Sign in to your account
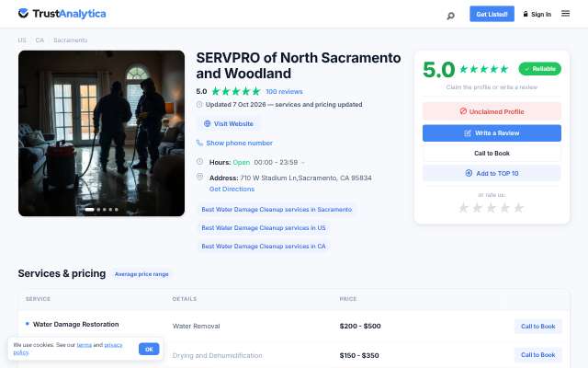 coord(537,15)
